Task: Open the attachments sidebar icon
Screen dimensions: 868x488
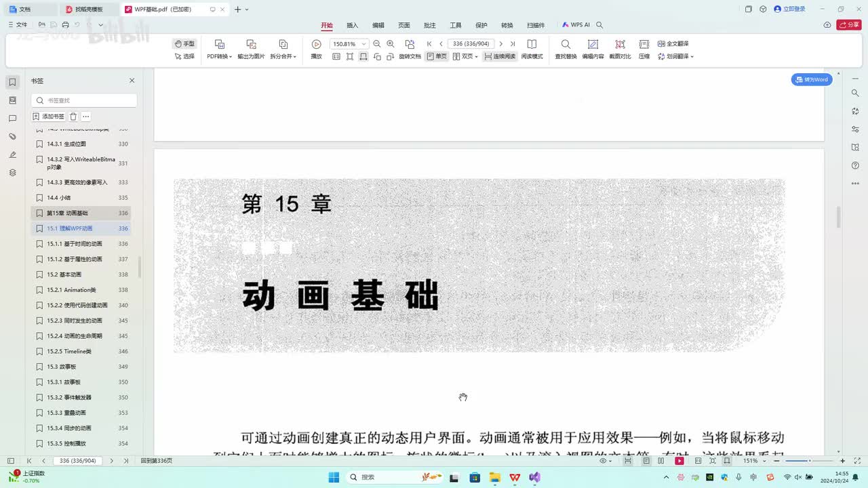Action: [x=12, y=137]
